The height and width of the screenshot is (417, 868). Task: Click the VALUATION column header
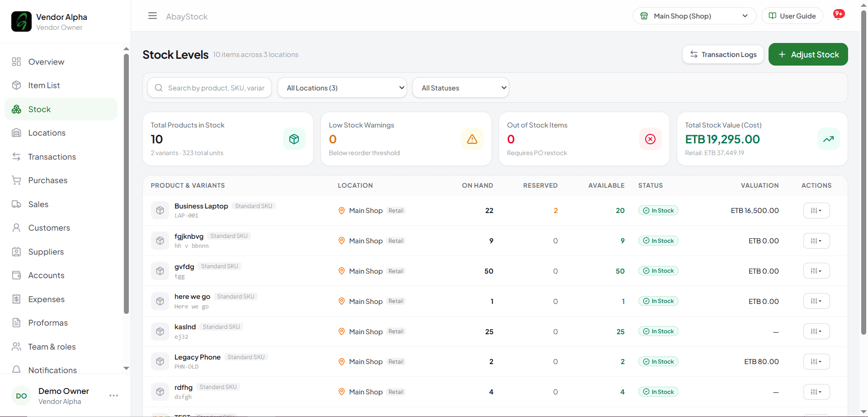[759, 185]
